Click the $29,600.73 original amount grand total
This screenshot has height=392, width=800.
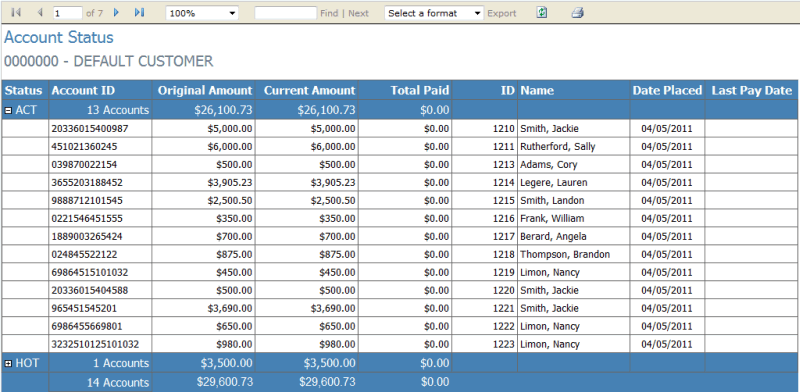point(225,382)
